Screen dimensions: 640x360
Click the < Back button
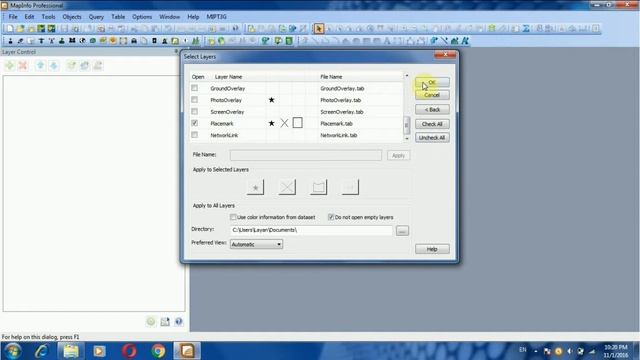(x=432, y=109)
